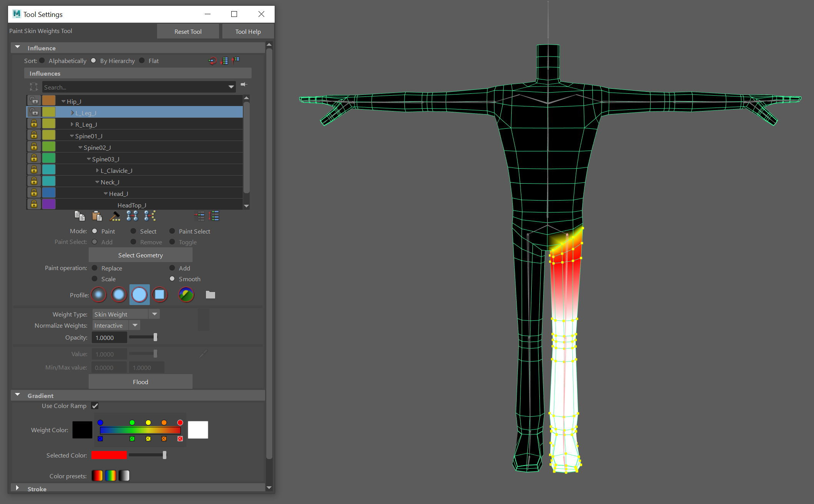814x504 pixels.
Task: Choose the Replace paint operation
Action: [95, 268]
